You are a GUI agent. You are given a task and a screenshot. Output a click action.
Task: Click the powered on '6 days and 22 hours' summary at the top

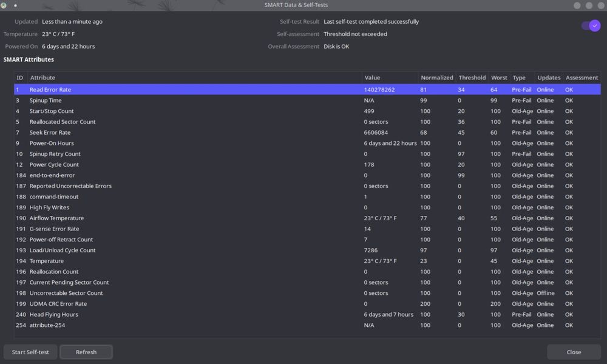click(69, 47)
